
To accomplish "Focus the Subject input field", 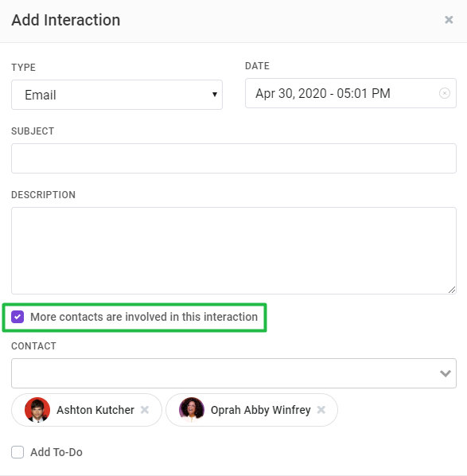I will tap(234, 158).
